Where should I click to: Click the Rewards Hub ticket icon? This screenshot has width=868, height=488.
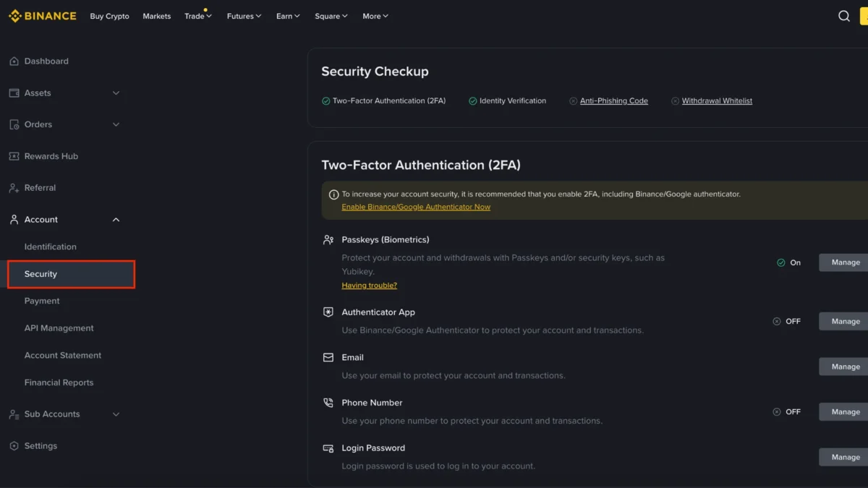14,156
